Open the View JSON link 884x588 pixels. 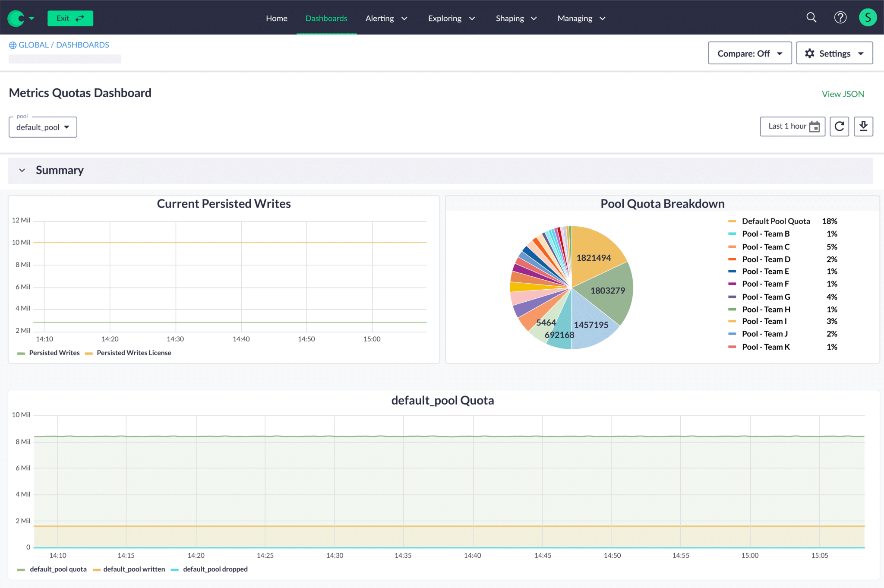click(842, 94)
